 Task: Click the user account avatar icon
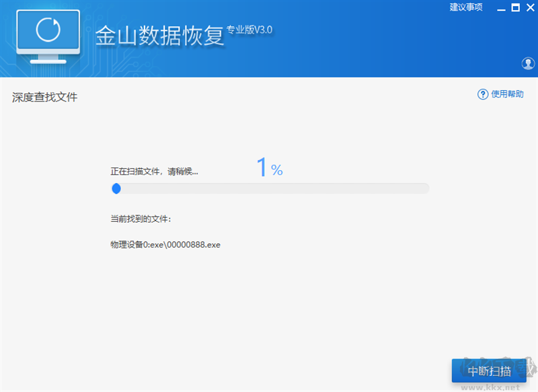point(528,63)
